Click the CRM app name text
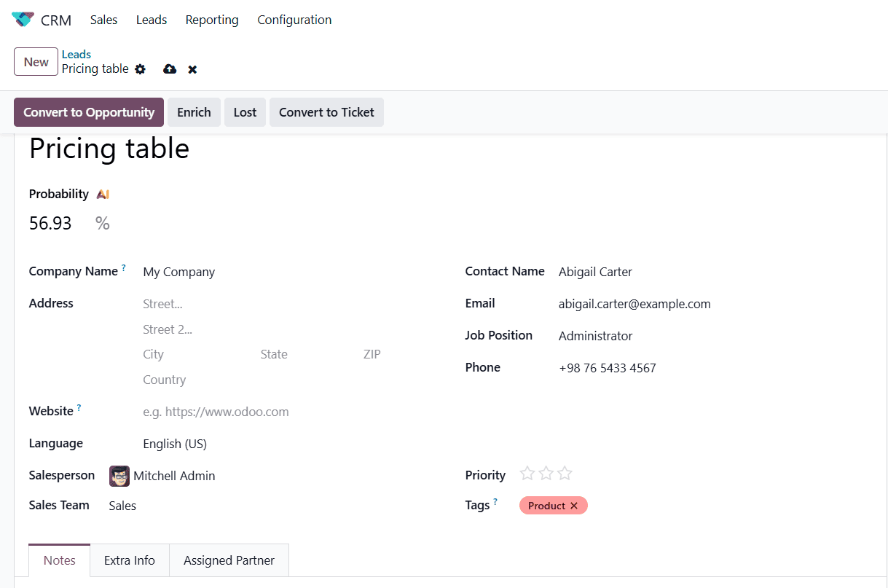The image size is (888, 588). coord(56,20)
